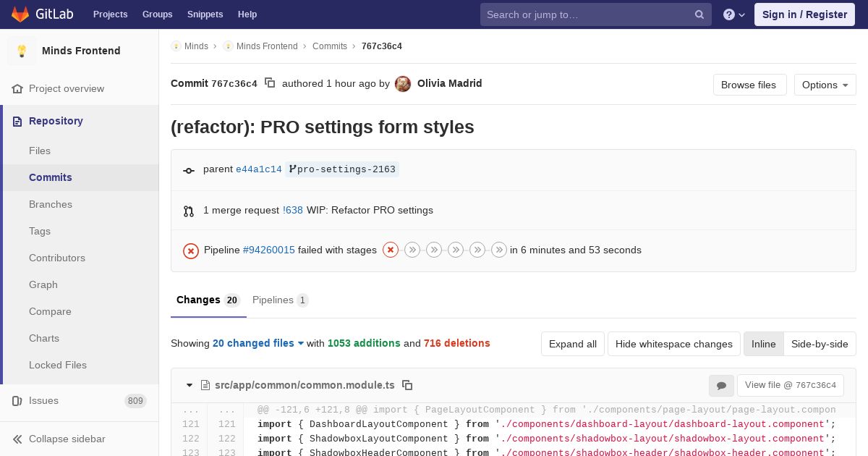Screen dimensions: 868x456
Task: Click the Browse files button
Action: pyautogui.click(x=748, y=85)
